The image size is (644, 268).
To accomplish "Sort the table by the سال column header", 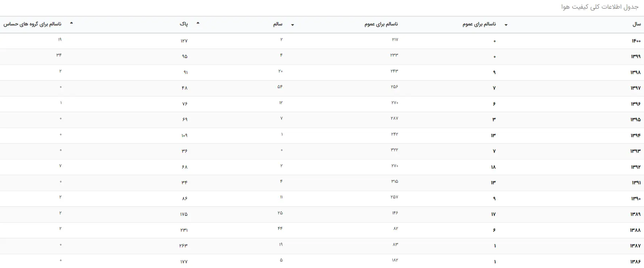I will click(637, 24).
